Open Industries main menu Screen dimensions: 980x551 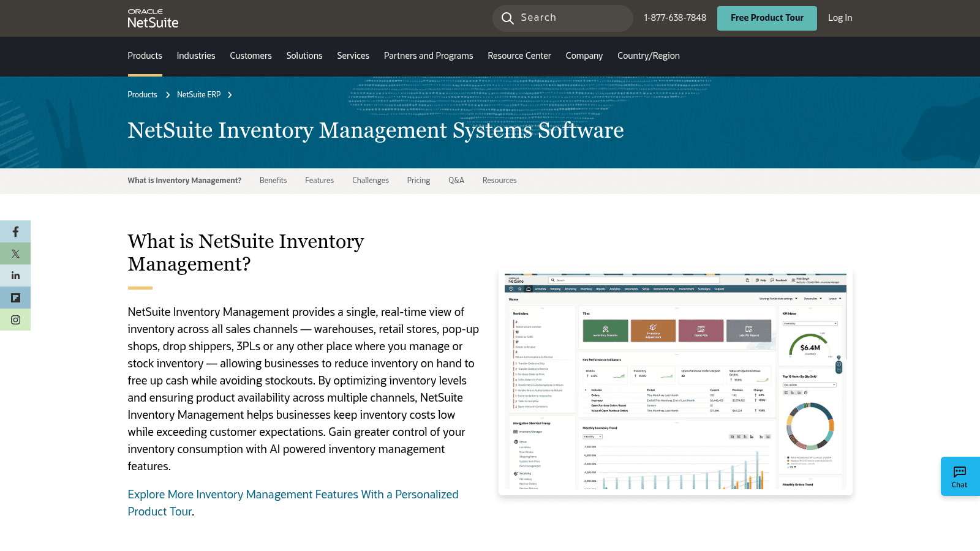click(x=196, y=56)
